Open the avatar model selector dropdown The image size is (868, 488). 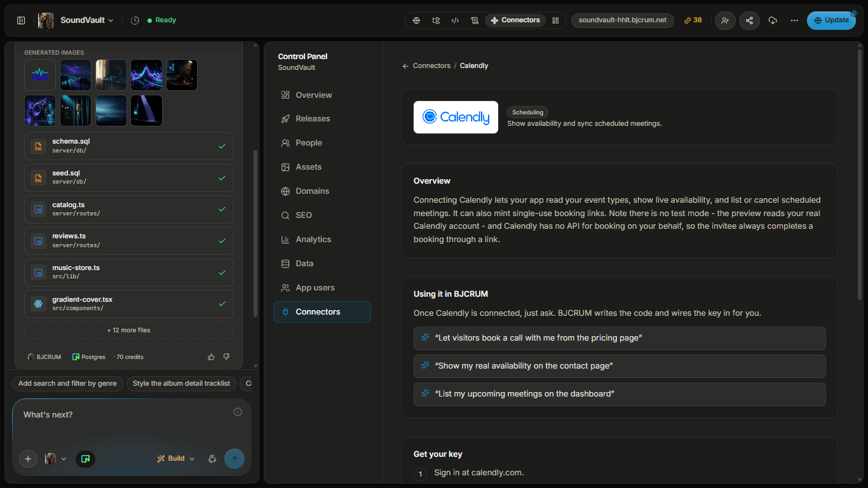(55, 459)
